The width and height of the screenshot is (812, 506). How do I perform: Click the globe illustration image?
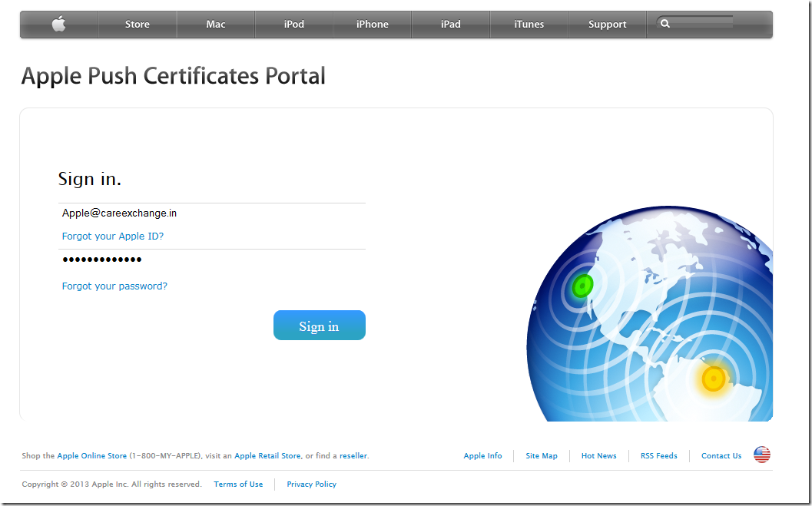point(649,313)
